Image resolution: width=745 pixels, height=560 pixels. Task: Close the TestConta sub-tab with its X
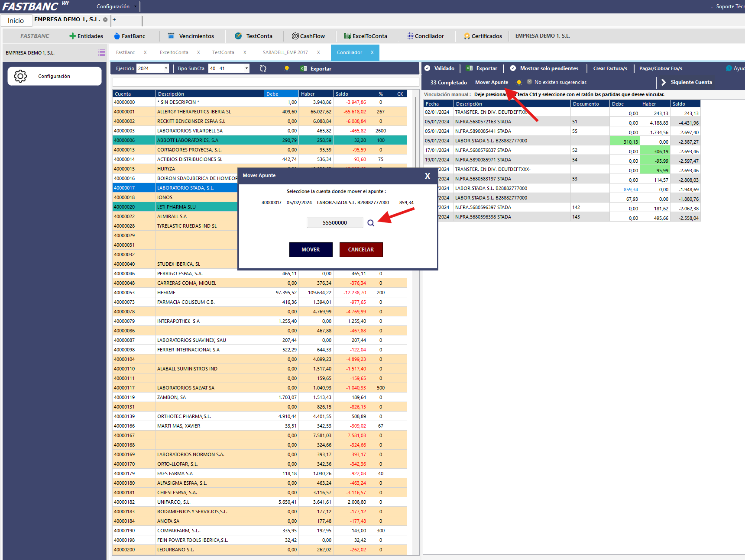click(x=245, y=52)
